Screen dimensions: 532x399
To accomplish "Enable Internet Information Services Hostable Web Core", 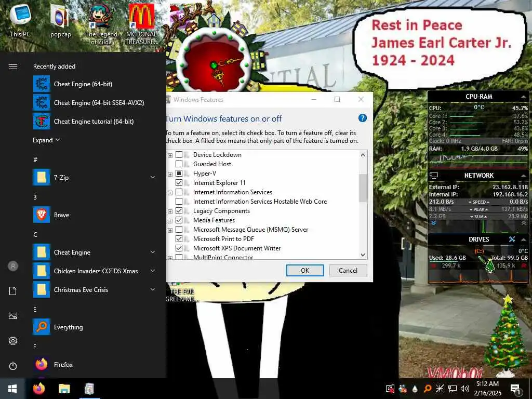I will click(x=179, y=201).
